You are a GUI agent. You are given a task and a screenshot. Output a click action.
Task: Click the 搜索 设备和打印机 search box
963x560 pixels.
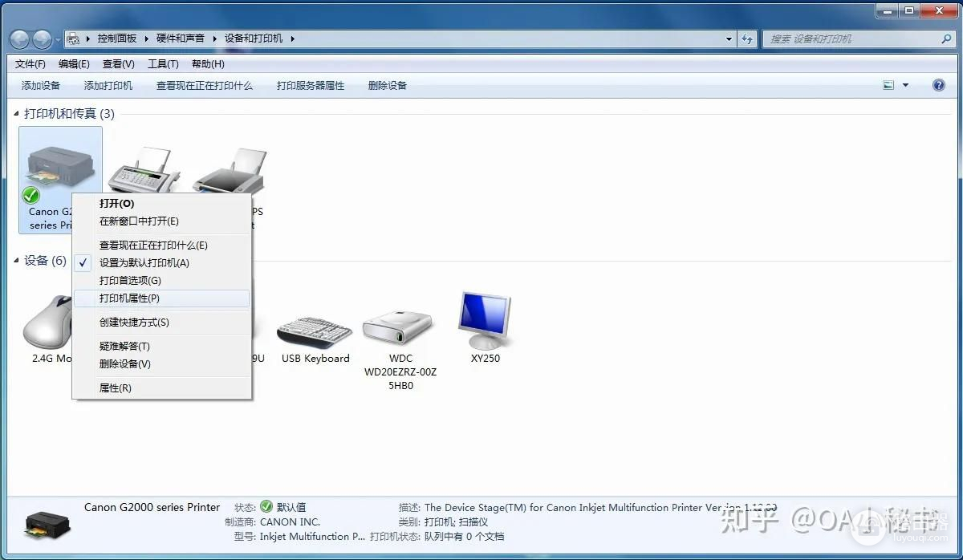pos(851,39)
